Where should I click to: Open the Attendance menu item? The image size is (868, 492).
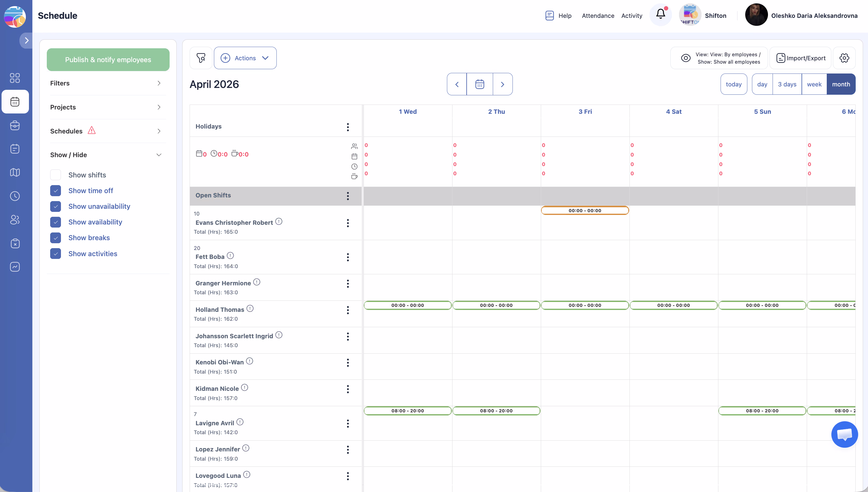598,16
